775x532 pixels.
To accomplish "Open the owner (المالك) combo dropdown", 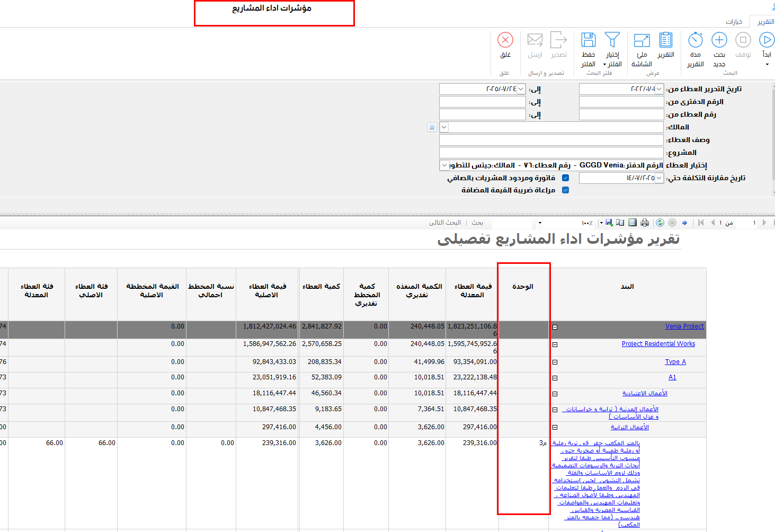I will [x=444, y=127].
